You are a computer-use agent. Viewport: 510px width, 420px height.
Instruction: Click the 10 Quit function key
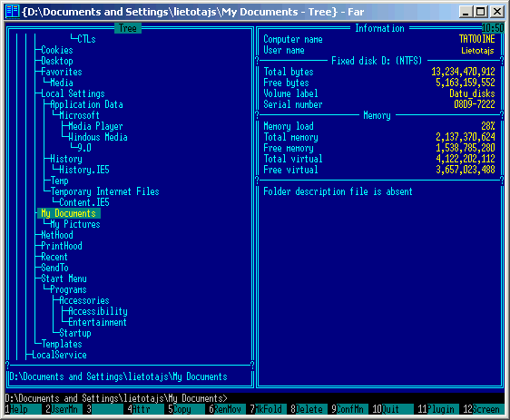393,409
